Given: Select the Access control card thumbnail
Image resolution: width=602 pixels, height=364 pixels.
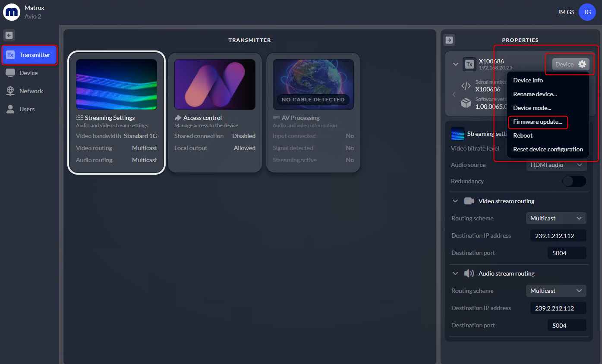Looking at the screenshot, I should coord(215,85).
